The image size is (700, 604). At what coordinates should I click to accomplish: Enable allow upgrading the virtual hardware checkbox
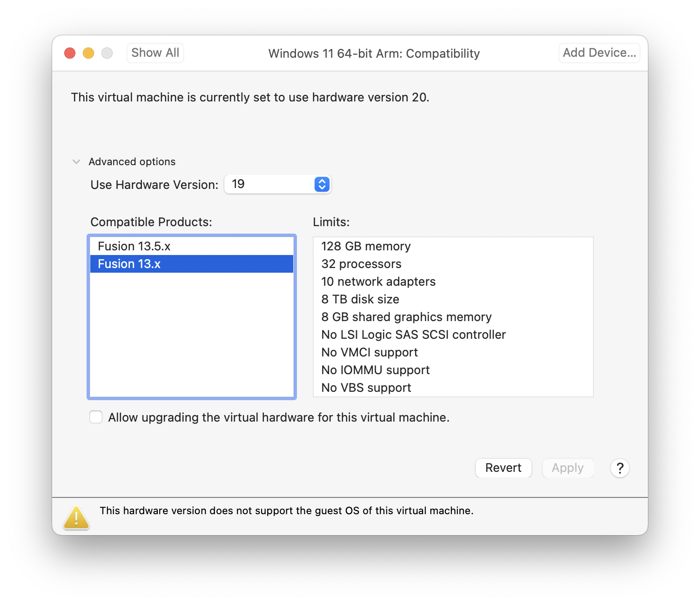tap(96, 417)
